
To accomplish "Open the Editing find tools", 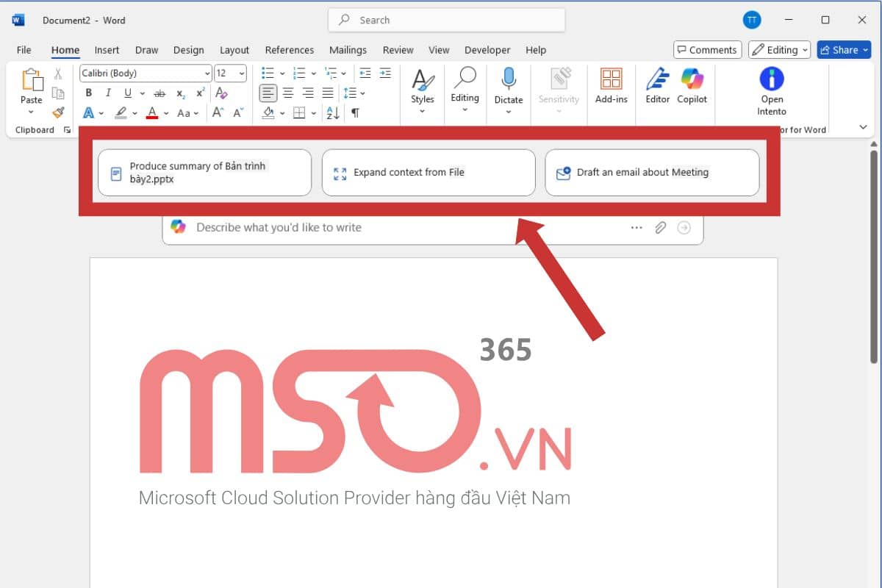I will pyautogui.click(x=465, y=90).
